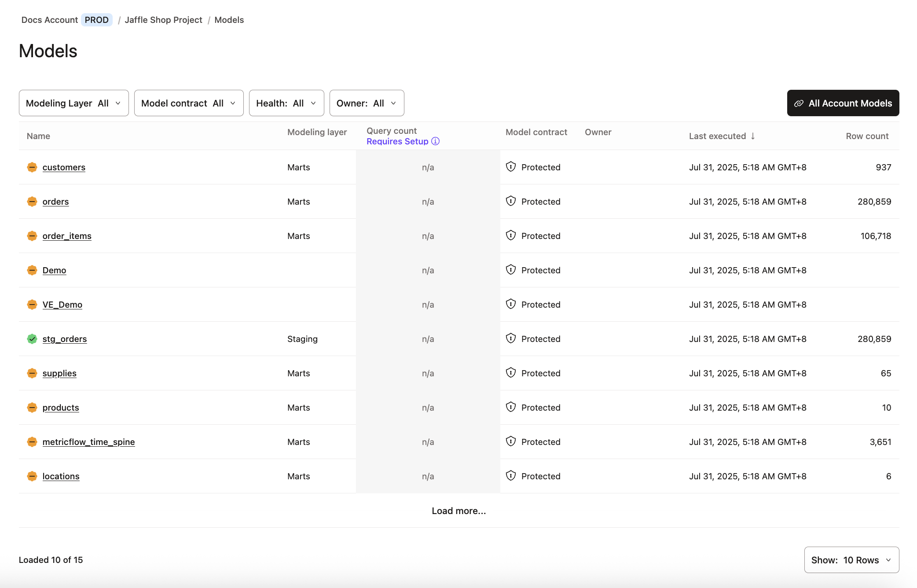
Task: Click the sort arrow on Last executed column
Action: point(753,136)
